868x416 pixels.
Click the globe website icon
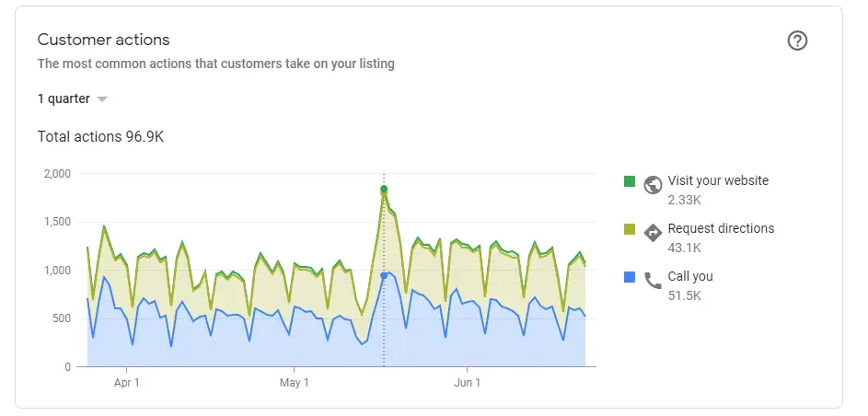tap(654, 182)
